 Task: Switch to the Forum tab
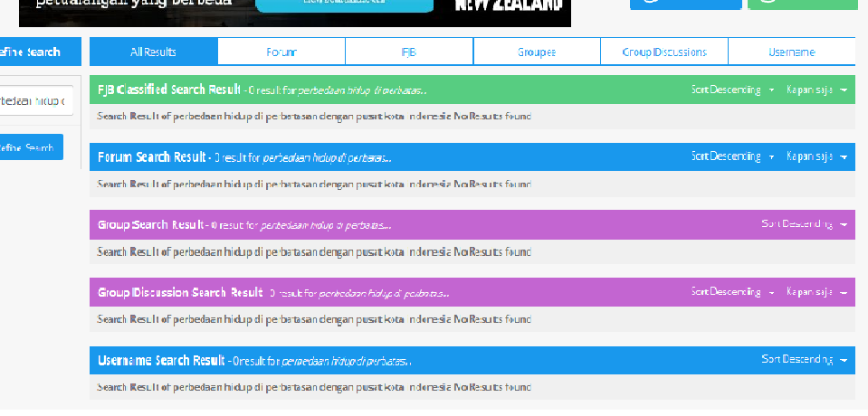tap(281, 52)
